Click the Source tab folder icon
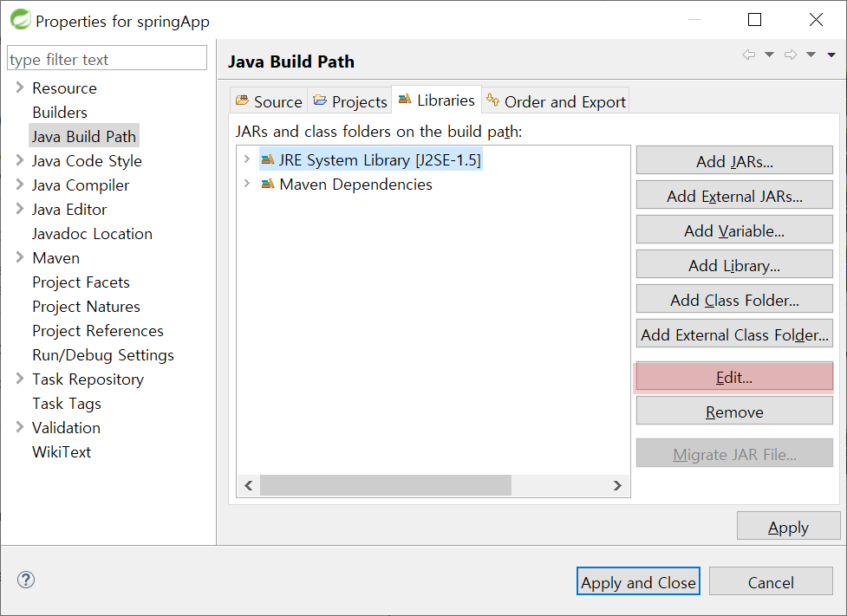The height and width of the screenshot is (616, 847). 243,101
